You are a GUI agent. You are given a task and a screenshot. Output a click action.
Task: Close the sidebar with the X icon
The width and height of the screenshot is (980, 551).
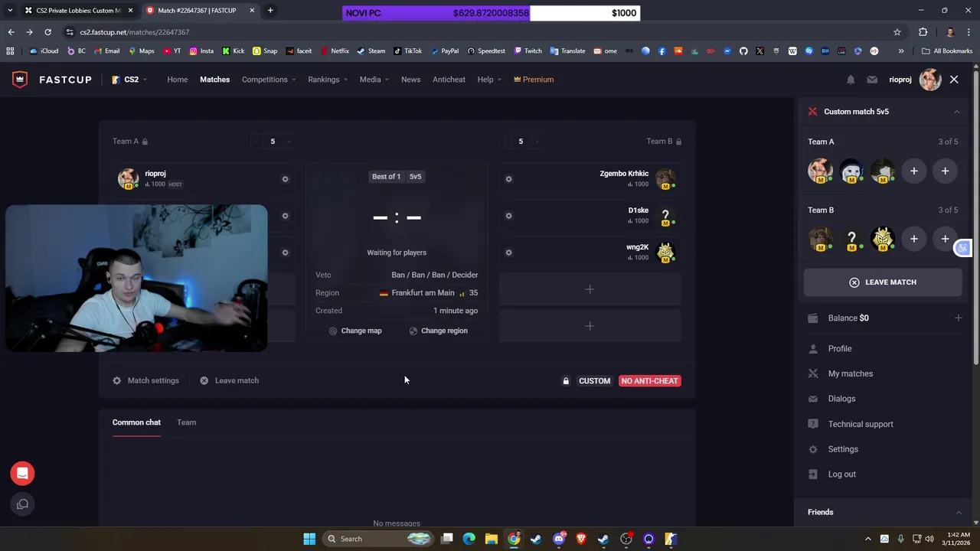954,80
